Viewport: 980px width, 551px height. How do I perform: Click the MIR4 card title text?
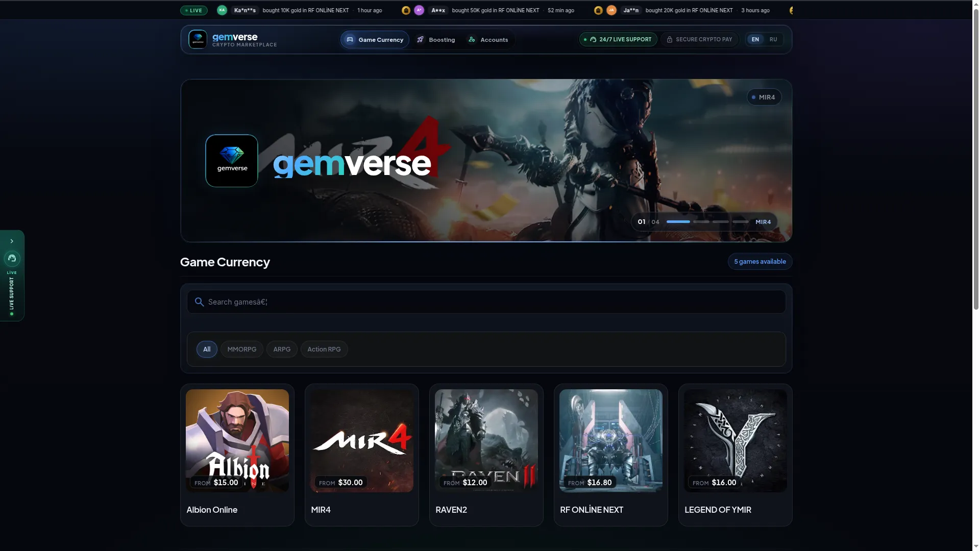[x=321, y=510]
